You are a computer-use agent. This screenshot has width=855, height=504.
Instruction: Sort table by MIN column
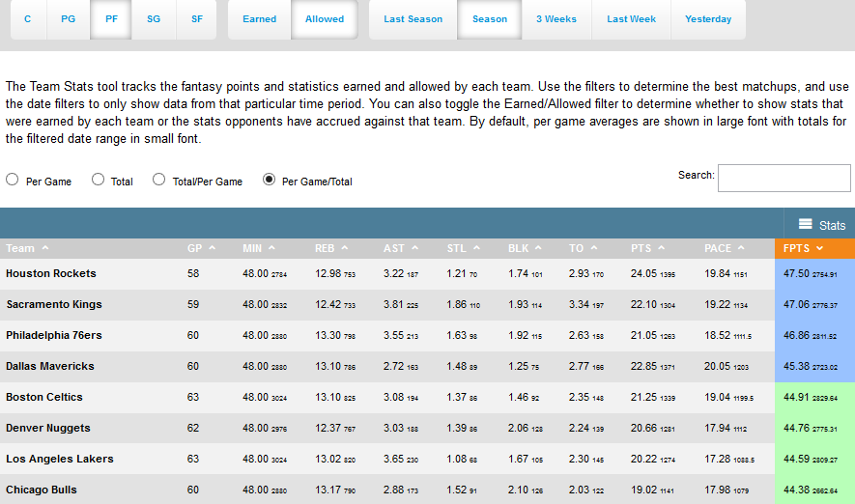[x=259, y=248]
